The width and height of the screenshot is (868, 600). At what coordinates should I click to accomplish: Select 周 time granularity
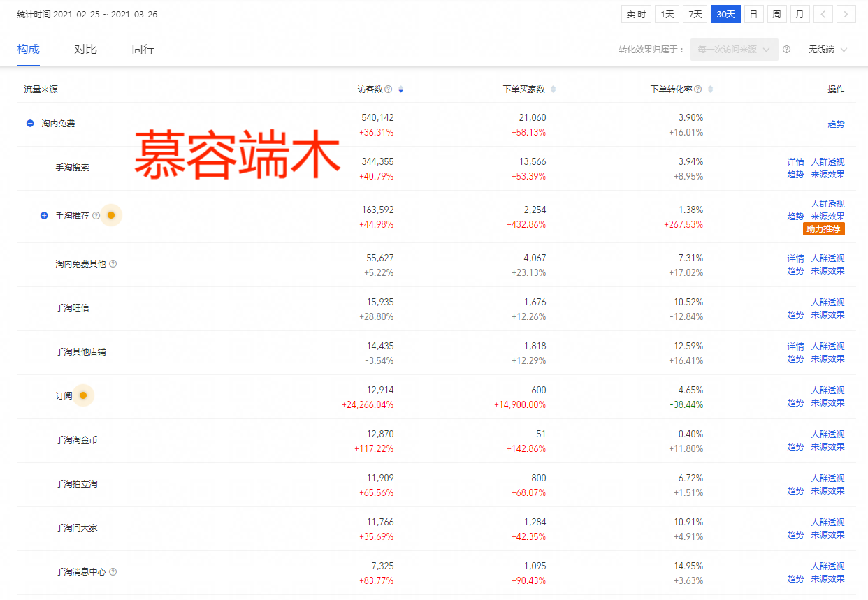(777, 14)
